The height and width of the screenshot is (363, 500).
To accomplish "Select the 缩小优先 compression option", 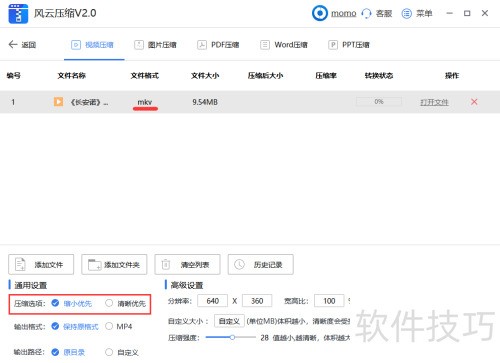I will click(x=55, y=303).
